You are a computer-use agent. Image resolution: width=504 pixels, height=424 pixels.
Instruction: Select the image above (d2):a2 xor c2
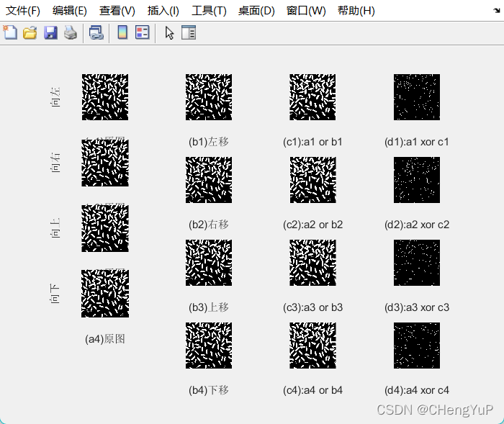click(417, 180)
